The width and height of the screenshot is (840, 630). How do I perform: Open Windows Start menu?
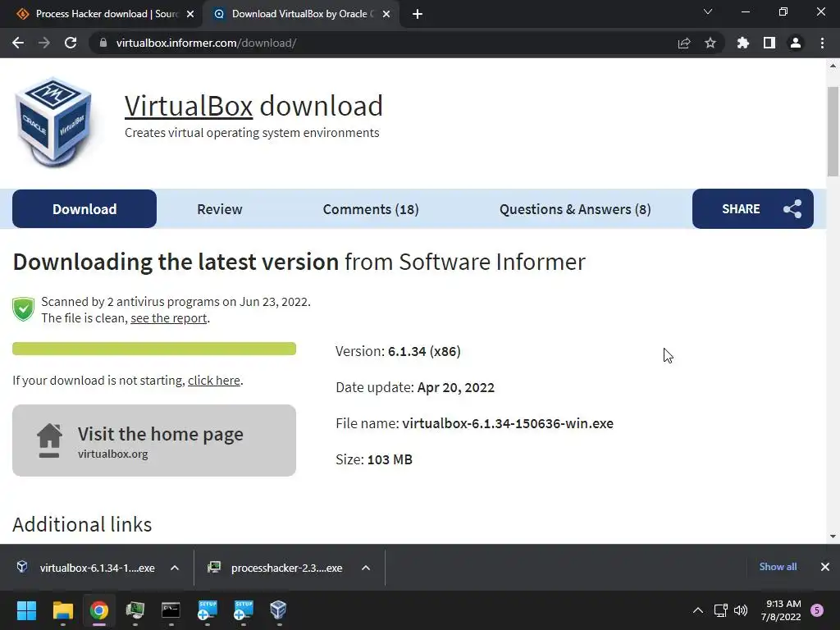tap(26, 610)
